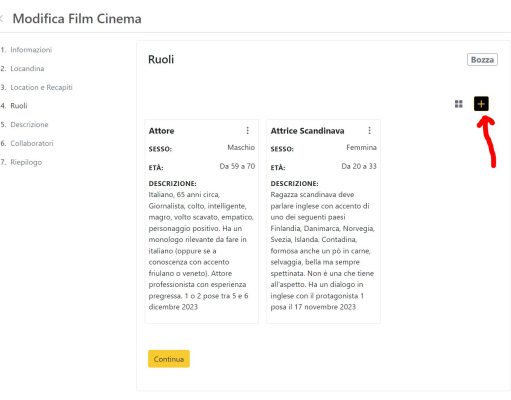
Task: Open three-dot menu on Attore card
Action: pyautogui.click(x=247, y=130)
